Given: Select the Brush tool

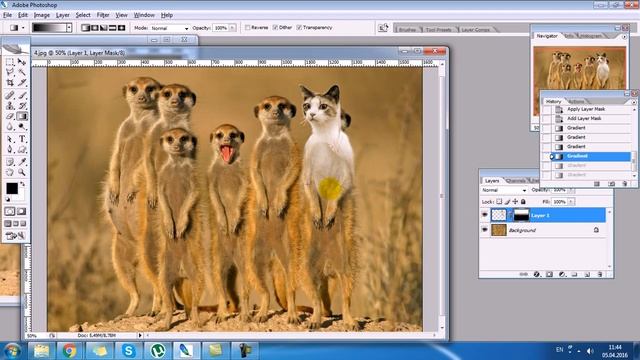Looking at the screenshot, I should pos(22,96).
